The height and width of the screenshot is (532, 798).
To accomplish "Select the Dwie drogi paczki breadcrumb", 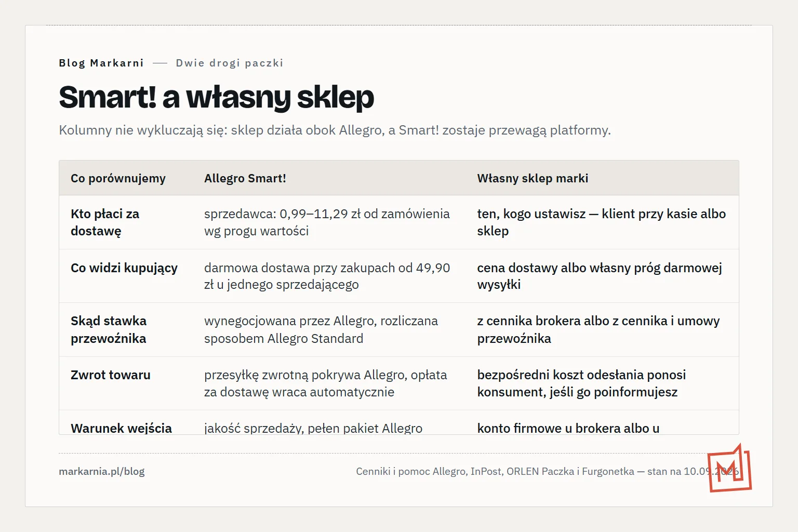I will point(230,63).
